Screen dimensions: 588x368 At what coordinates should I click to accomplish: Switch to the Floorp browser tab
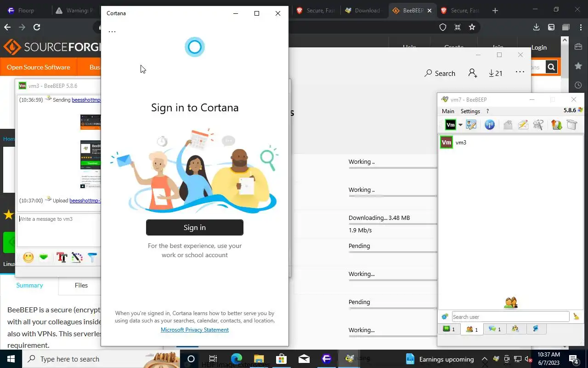(26, 10)
